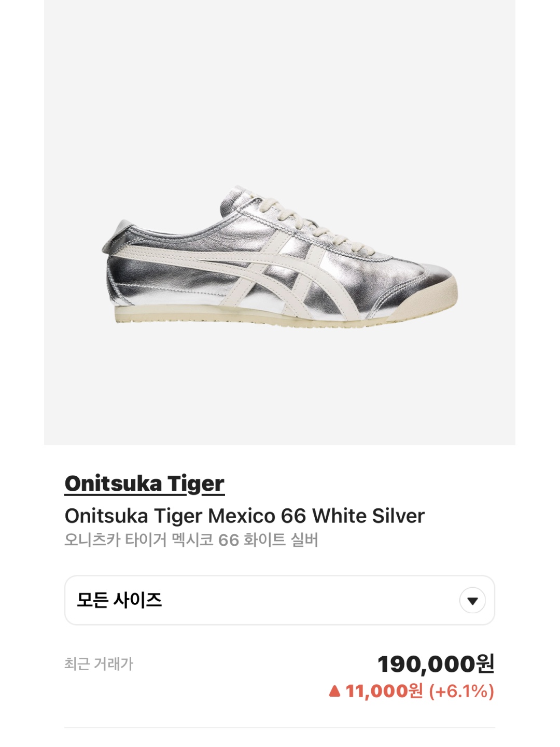Click the Korean product name 오니츠카 타이거 멕시코 66

[151, 540]
